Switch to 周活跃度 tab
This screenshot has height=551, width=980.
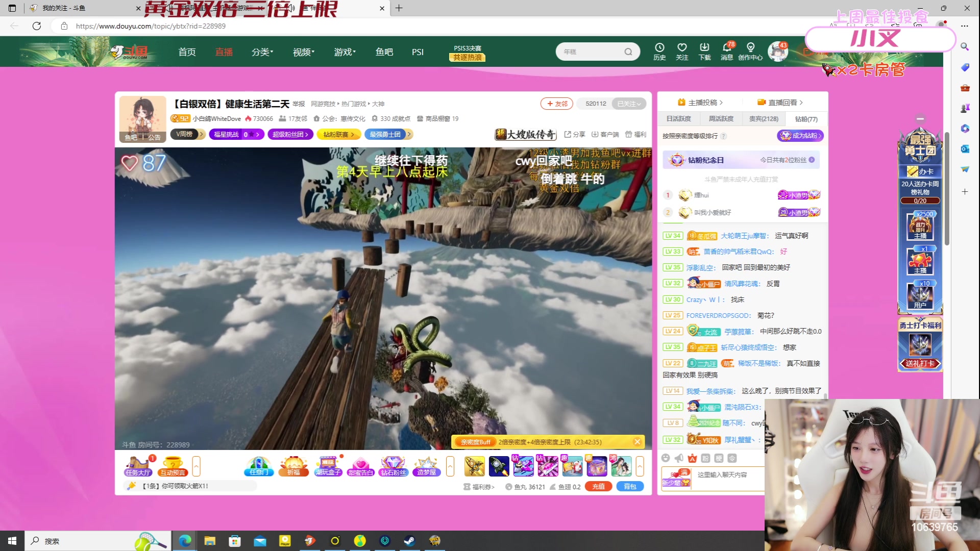[x=721, y=119]
